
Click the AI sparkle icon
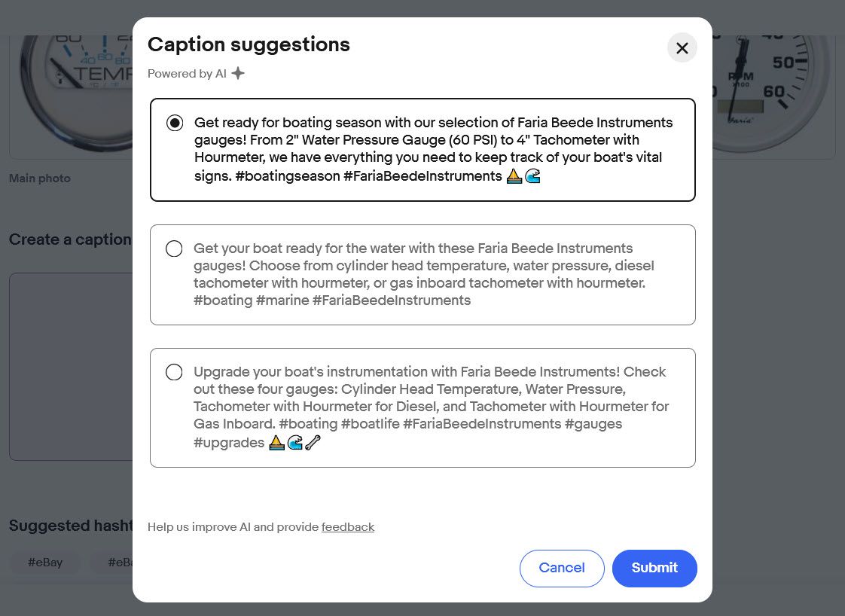238,73
